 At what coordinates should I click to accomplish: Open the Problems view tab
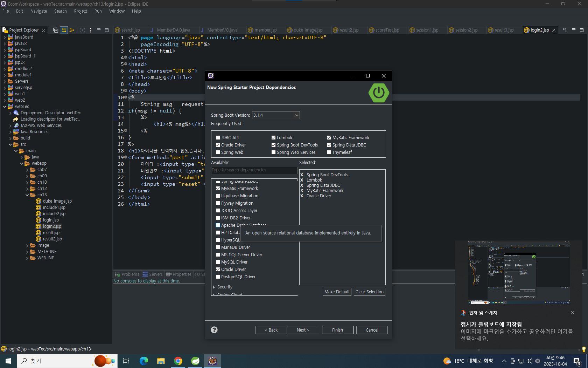[x=127, y=274]
